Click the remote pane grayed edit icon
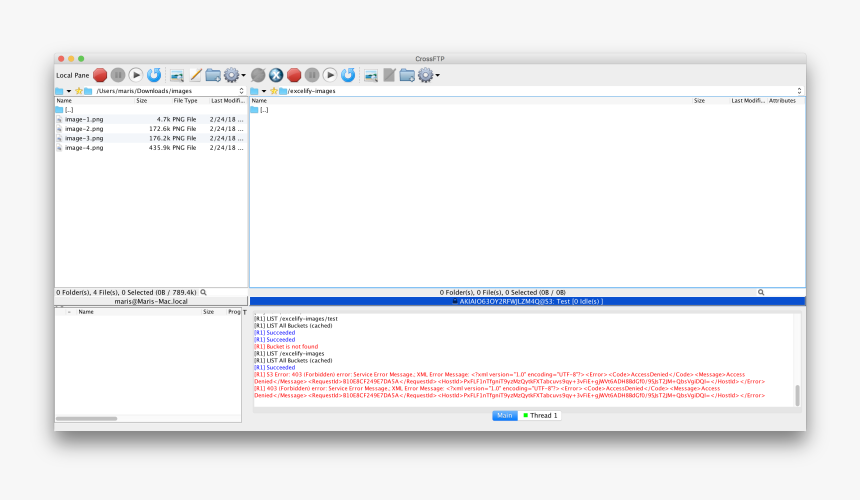 point(389,75)
